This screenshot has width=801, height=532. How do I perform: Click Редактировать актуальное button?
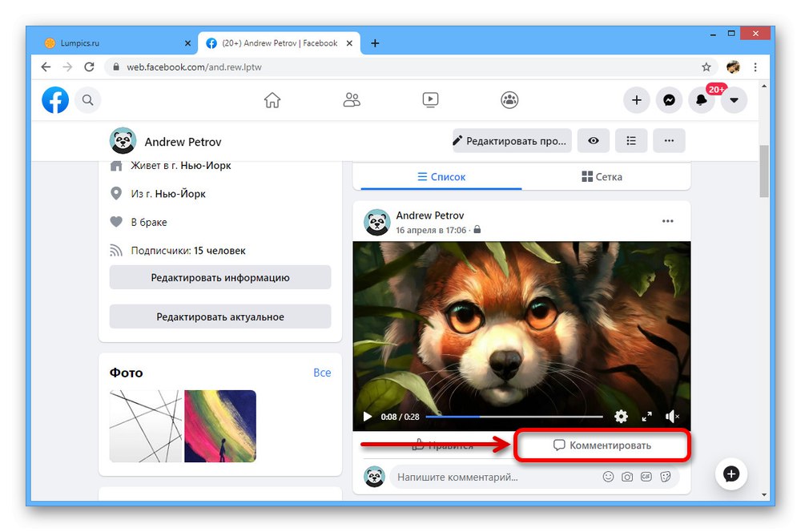tap(220, 316)
